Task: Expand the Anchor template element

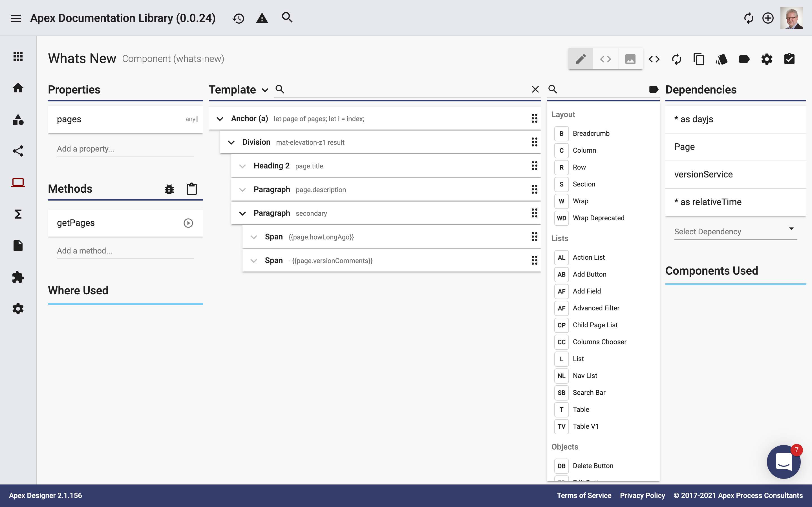Action: point(220,119)
